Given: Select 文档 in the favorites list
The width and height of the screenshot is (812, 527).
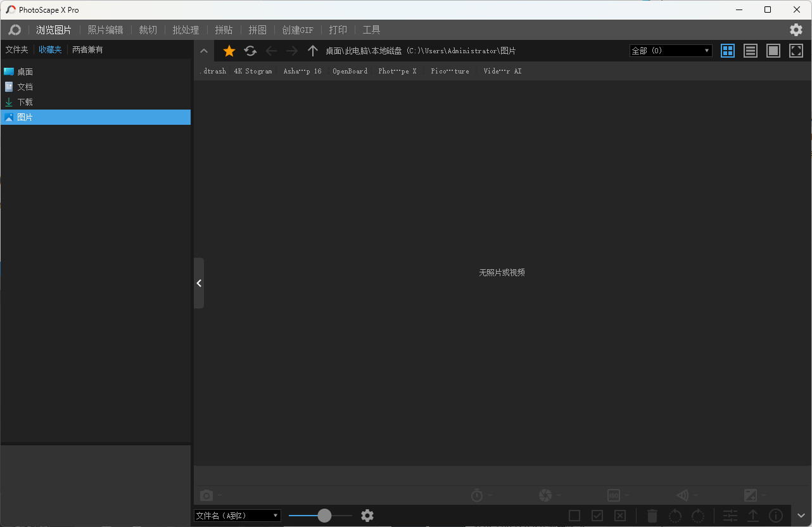Looking at the screenshot, I should [x=96, y=87].
